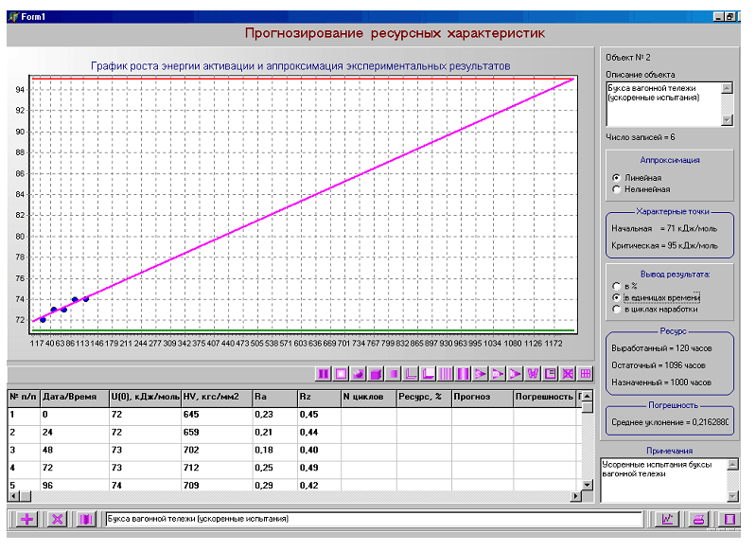The image size is (756, 551).
Task: Click the up arrow of object description scrollbar
Action: click(x=727, y=88)
